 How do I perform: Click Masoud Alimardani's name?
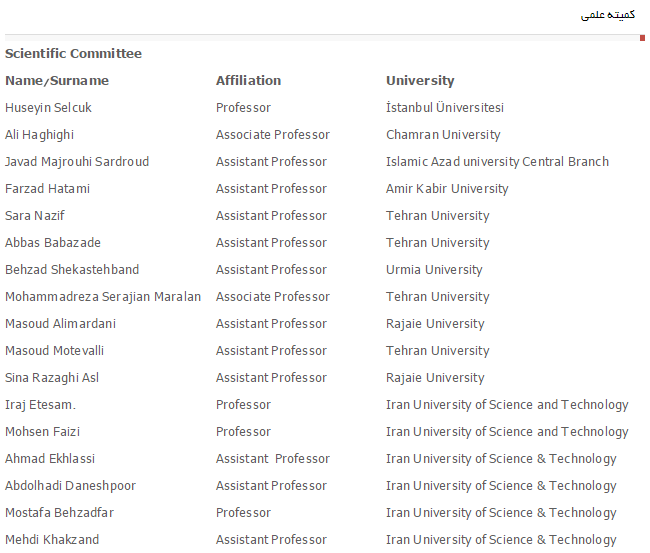point(61,324)
